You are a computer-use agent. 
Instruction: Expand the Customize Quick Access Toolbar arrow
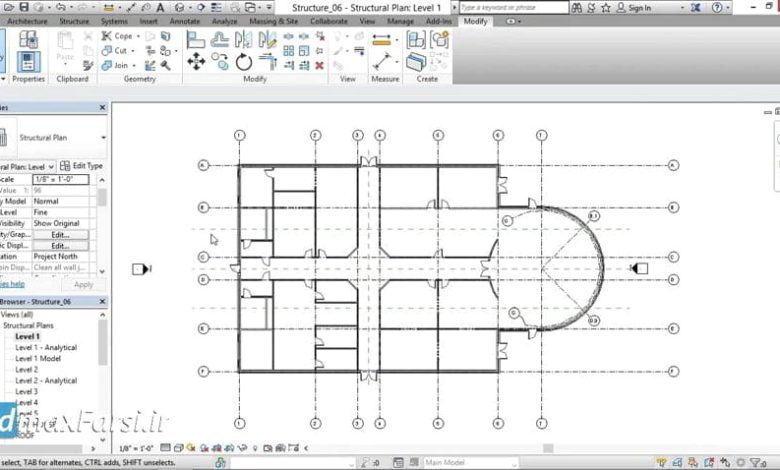tap(269, 7)
